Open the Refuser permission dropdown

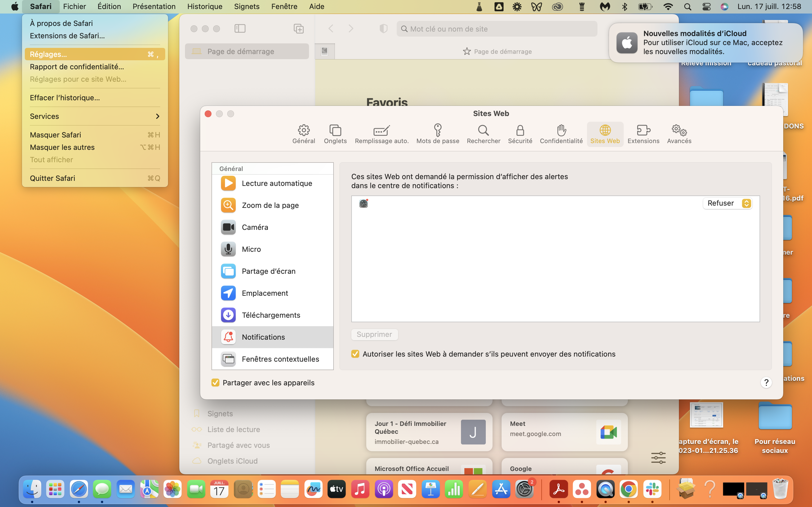(x=727, y=203)
